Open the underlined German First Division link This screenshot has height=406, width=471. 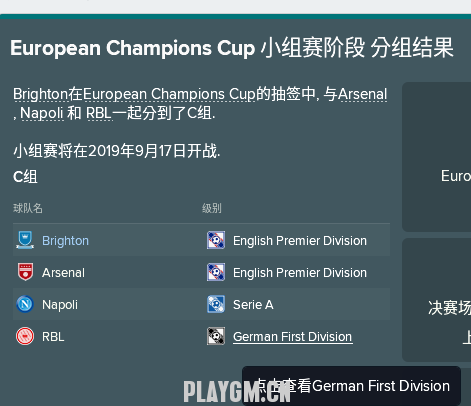293,337
